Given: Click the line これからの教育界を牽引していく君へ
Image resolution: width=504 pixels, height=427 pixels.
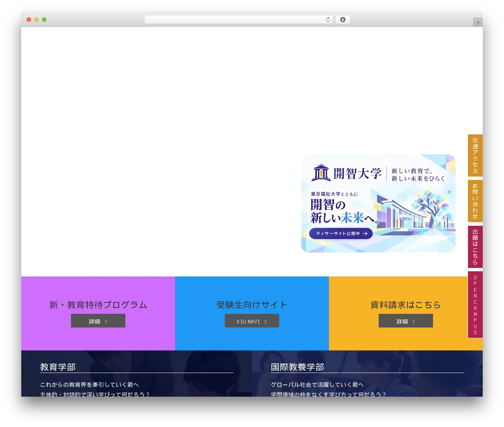Looking at the screenshot, I should coord(89,384).
